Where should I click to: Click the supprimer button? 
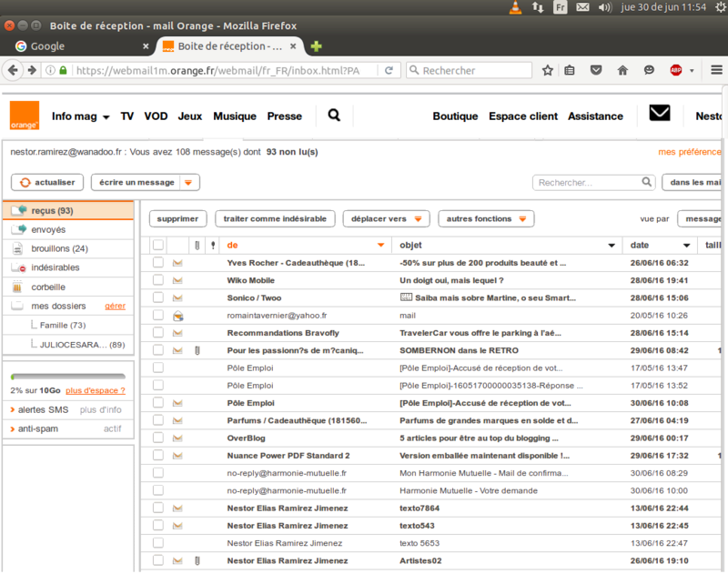(x=177, y=218)
